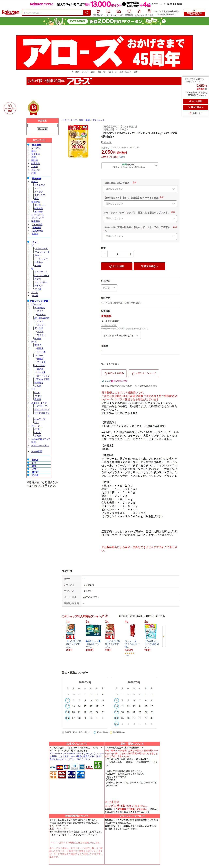The height and width of the screenshot is (868, 209).
Task: Open the パッケージの変更 confirmation dropdown
Action: pyautogui.click(x=140, y=237)
